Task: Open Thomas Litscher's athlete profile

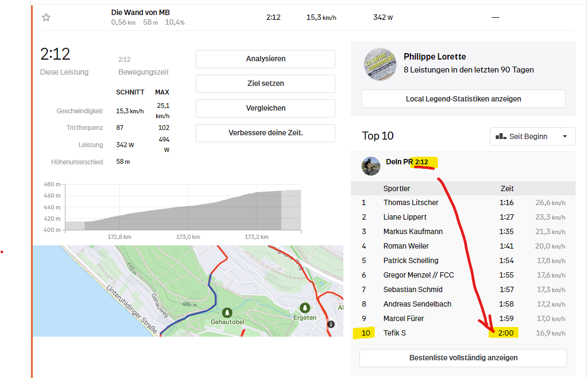Action: (x=410, y=202)
